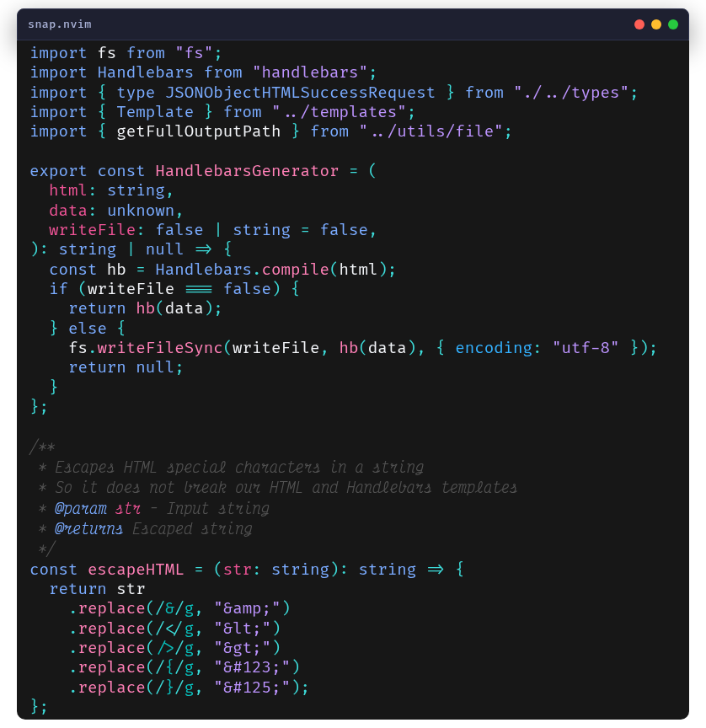Click the "&amp;" replacement string
This screenshot has height=728, width=706.
252,608
